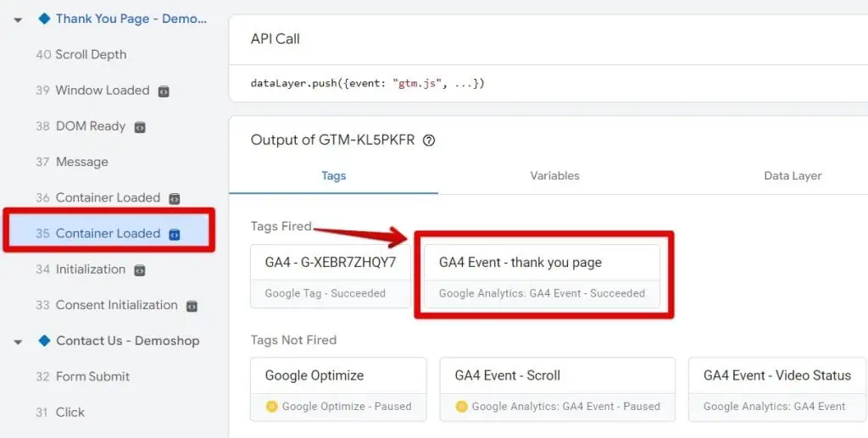Click the code icon next to DOM Ready

click(140, 127)
